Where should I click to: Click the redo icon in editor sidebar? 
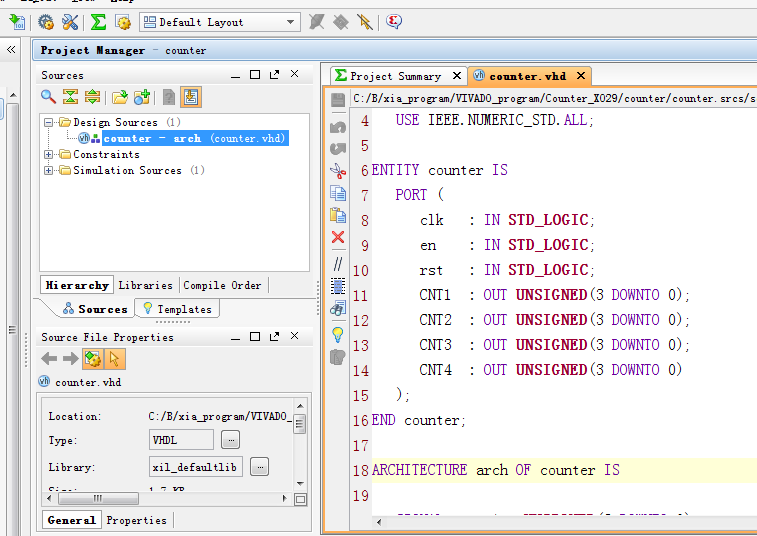[338, 148]
